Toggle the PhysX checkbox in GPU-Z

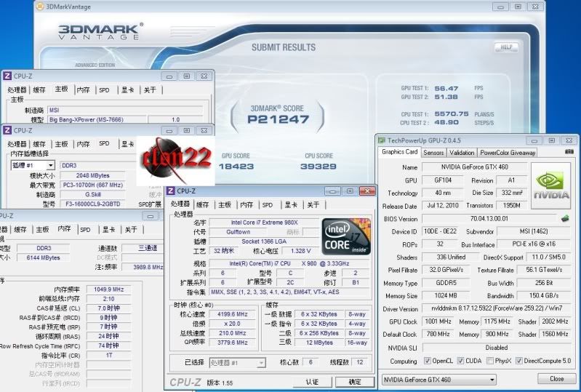[x=490, y=361]
